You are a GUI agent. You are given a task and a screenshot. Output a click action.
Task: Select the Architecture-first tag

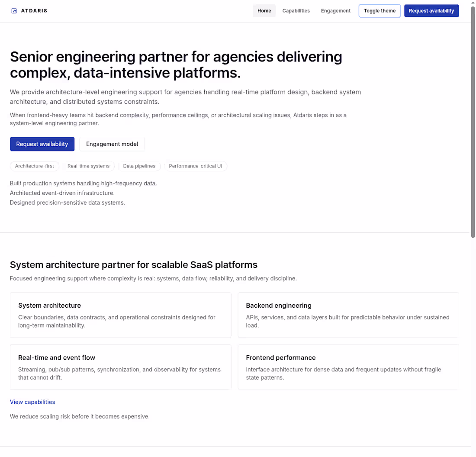pyautogui.click(x=35, y=166)
